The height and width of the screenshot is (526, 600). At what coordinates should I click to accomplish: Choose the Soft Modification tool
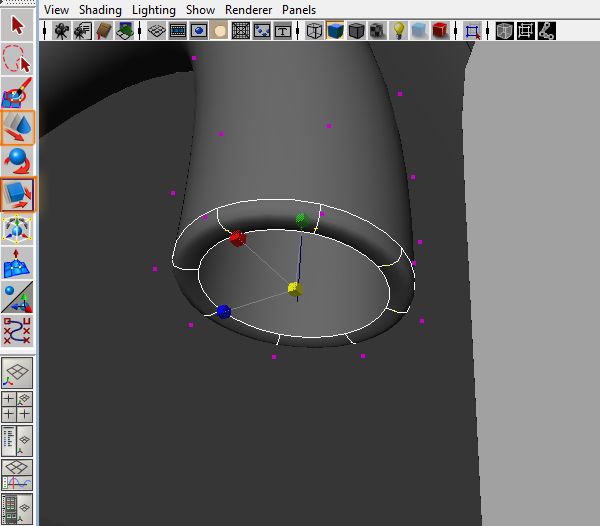point(17,263)
